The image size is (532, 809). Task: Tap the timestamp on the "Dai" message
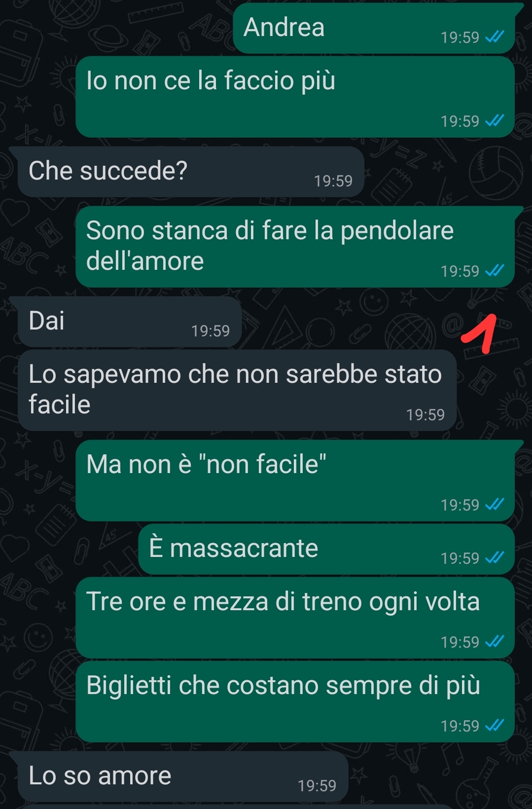pos(211,331)
